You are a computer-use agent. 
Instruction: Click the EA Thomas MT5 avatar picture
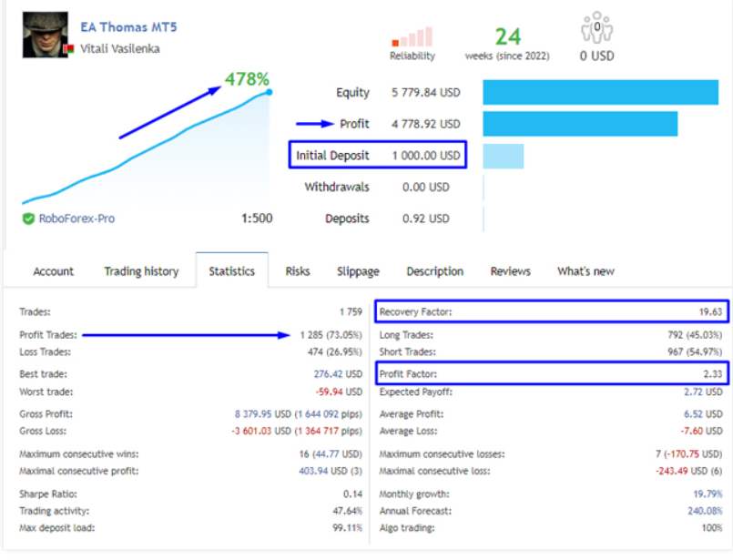click(46, 35)
